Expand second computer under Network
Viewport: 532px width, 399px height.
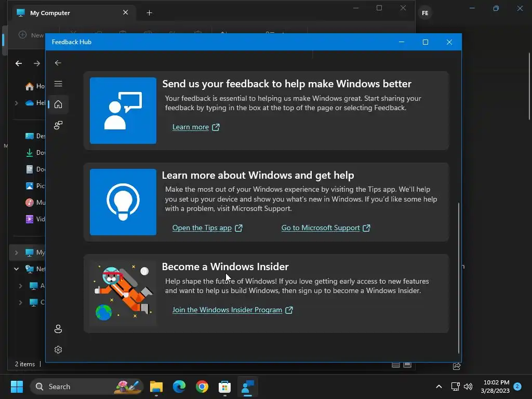20,302
